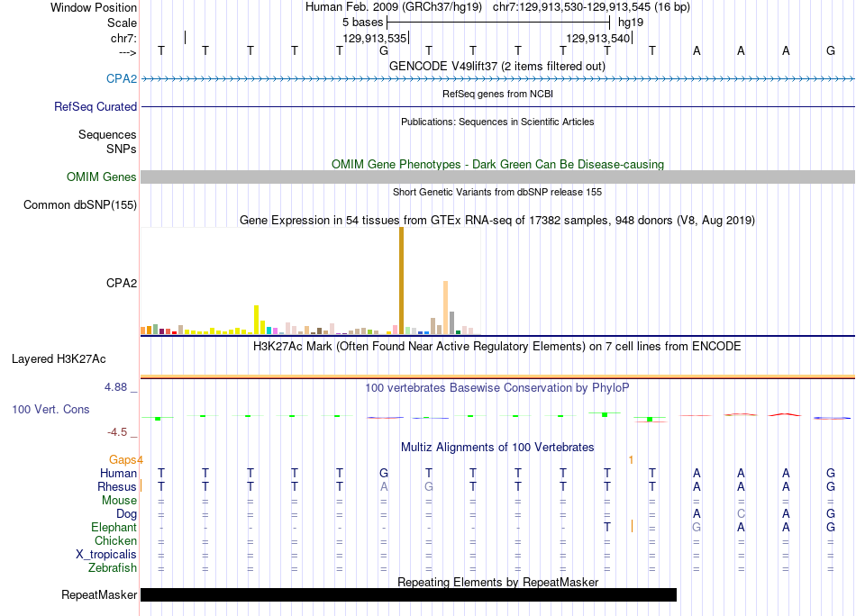
Task: Click the -4.5 PhyloP minimum value
Action: (x=117, y=432)
